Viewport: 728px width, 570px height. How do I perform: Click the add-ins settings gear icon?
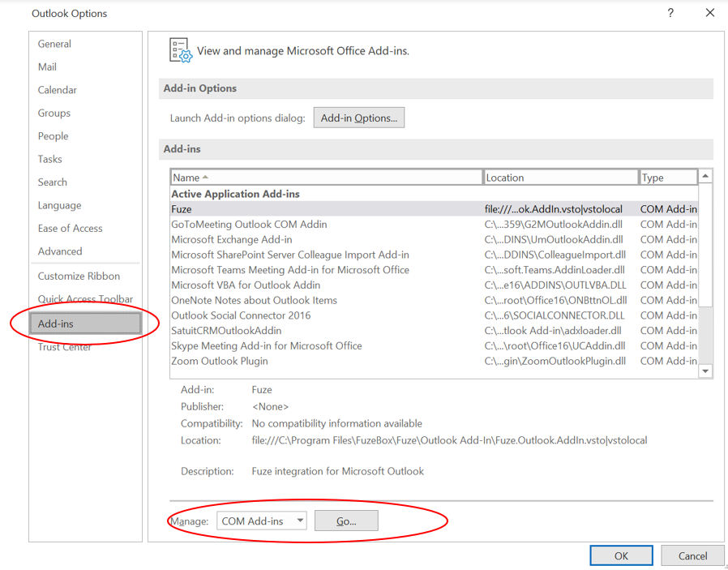point(181,50)
